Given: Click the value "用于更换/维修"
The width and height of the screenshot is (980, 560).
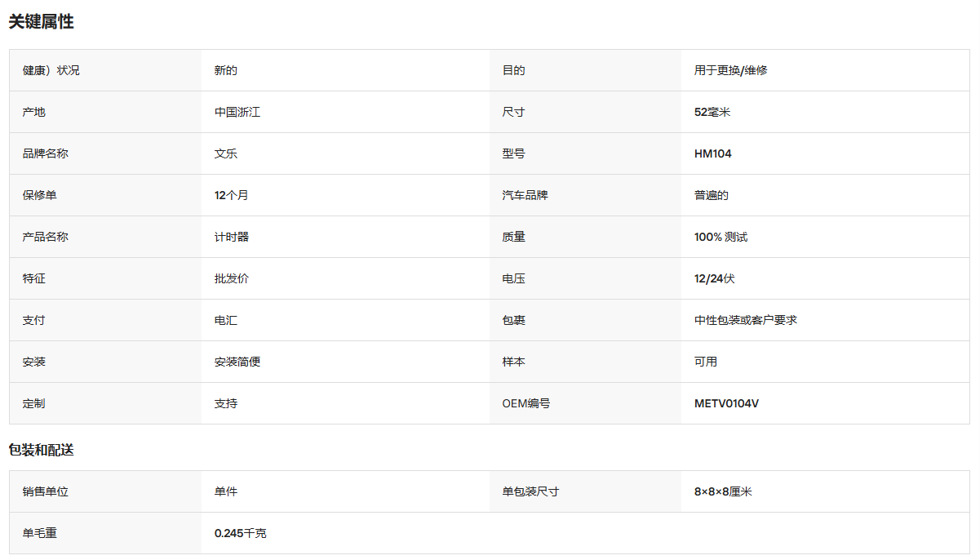Looking at the screenshot, I should [731, 70].
